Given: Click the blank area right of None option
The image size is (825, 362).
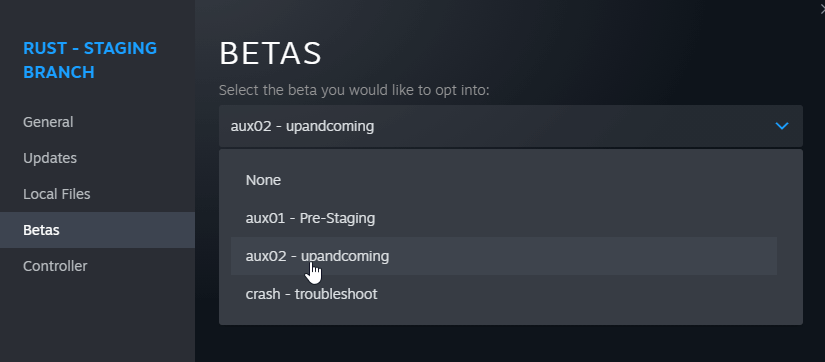Looking at the screenshot, I should (526, 180).
